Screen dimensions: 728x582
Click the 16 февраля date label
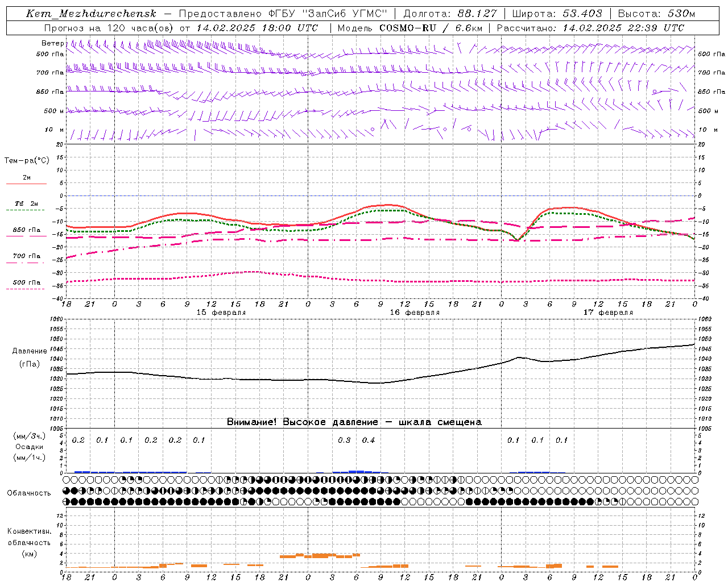415,313
